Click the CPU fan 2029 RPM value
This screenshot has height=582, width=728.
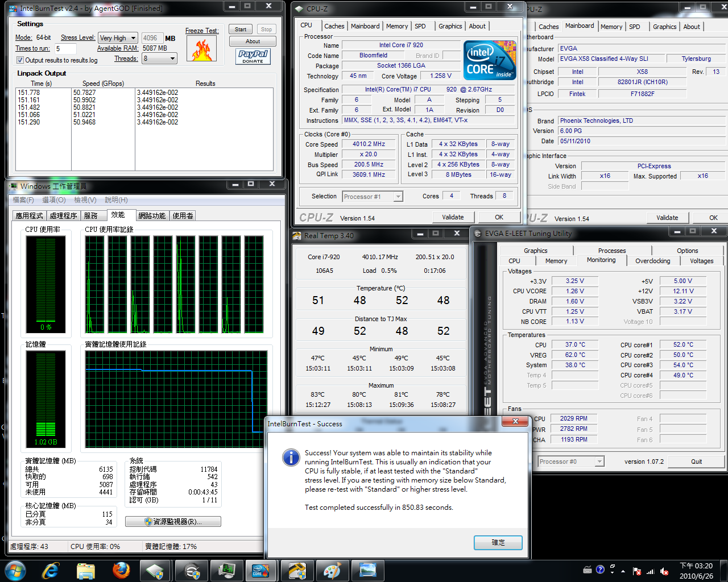pyautogui.click(x=573, y=418)
